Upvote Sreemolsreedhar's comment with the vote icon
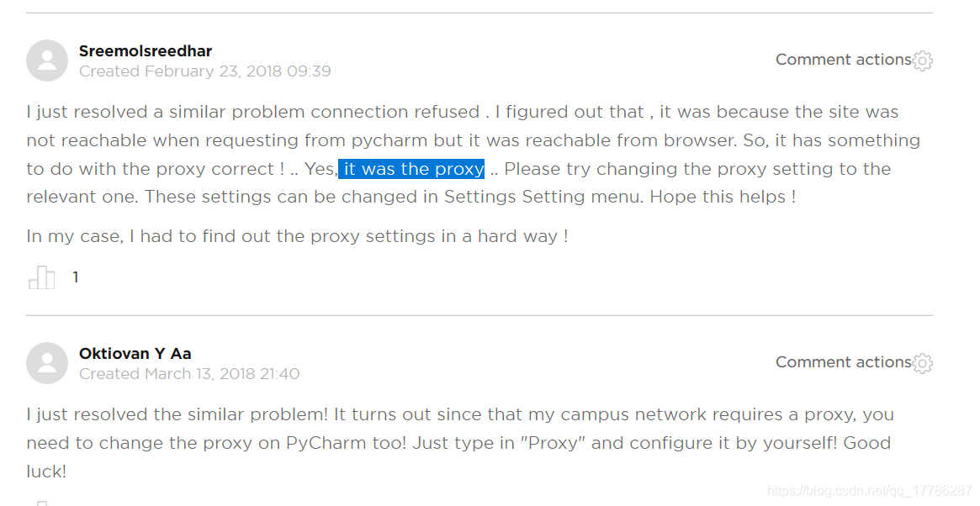The height and width of the screenshot is (506, 980). [x=42, y=277]
